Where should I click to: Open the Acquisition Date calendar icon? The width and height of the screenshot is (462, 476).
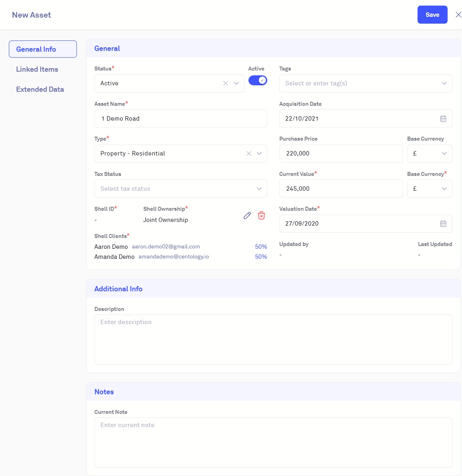point(443,119)
